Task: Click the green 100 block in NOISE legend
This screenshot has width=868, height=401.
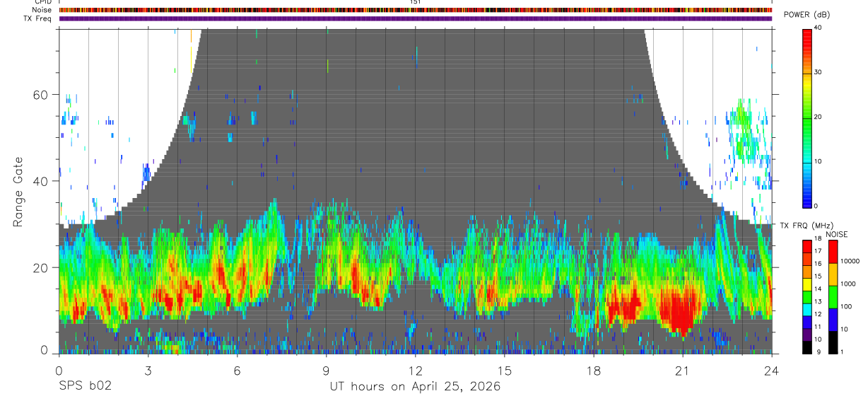Action: click(x=834, y=297)
